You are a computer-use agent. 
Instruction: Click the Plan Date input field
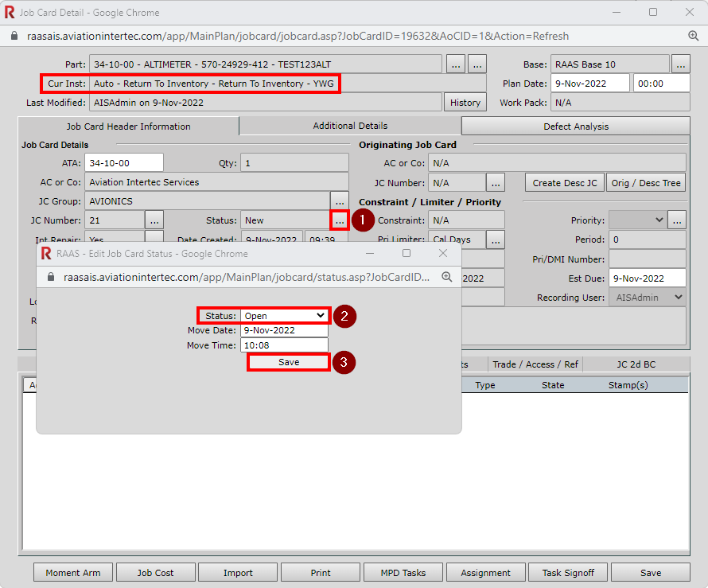(589, 84)
